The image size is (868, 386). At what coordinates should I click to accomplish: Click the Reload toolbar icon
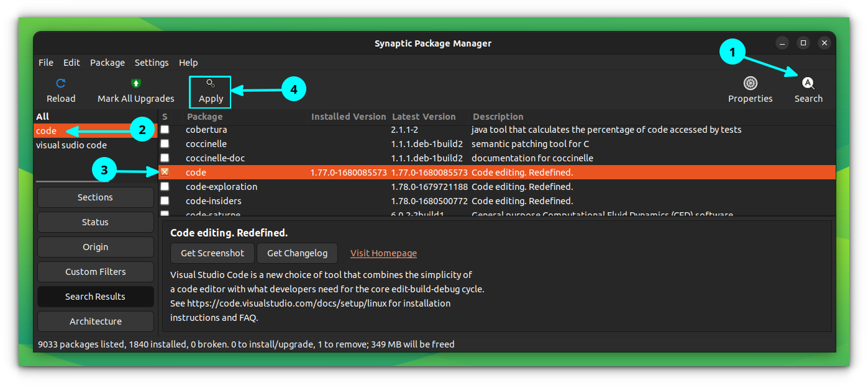pyautogui.click(x=61, y=83)
